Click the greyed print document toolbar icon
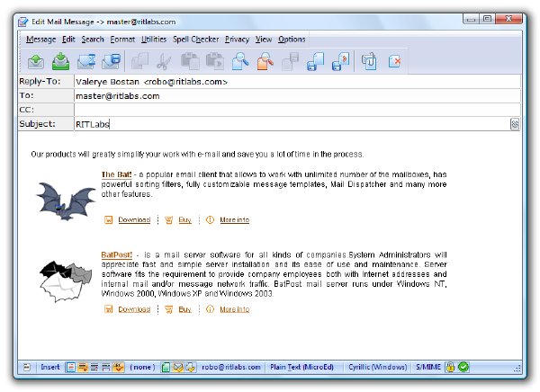Screen dimensions: 540x392 coord(290,61)
